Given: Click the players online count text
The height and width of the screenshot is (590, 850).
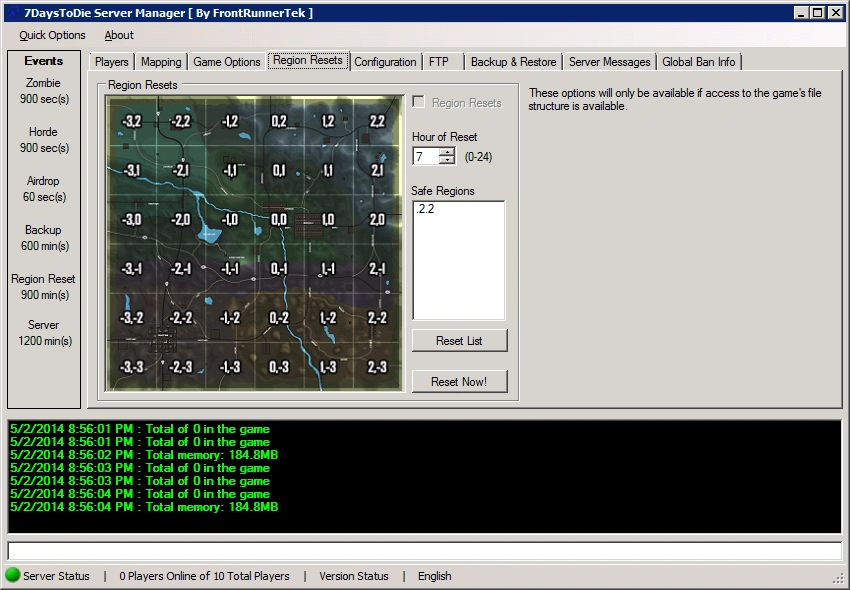Looking at the screenshot, I should click(204, 576).
